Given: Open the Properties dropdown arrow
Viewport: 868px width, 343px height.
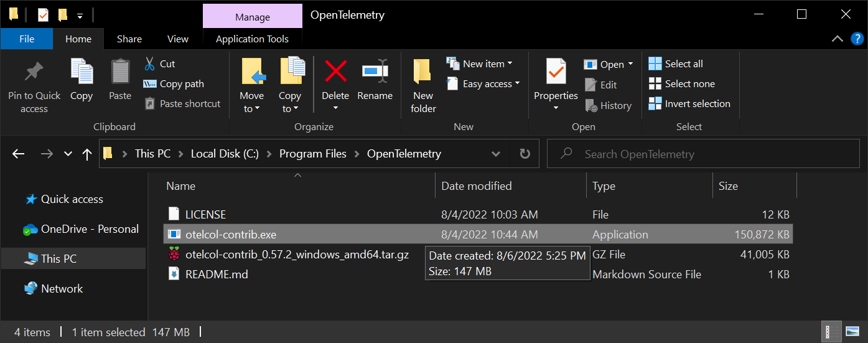Looking at the screenshot, I should [x=556, y=109].
